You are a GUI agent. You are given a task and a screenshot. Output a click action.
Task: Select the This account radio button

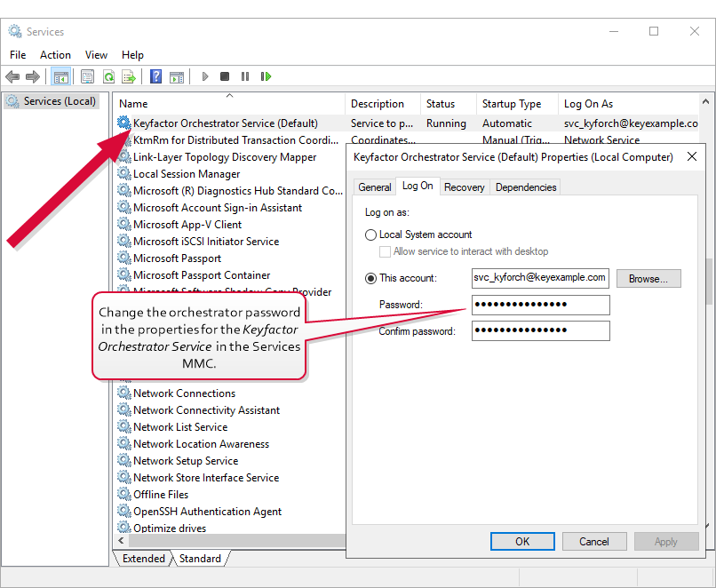point(371,278)
